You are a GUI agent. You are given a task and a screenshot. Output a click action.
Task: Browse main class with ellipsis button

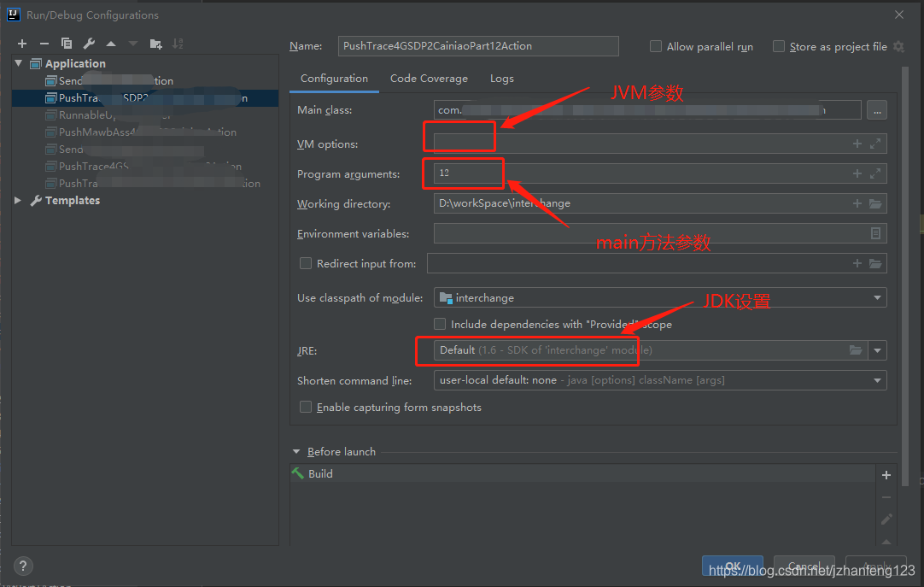(877, 110)
